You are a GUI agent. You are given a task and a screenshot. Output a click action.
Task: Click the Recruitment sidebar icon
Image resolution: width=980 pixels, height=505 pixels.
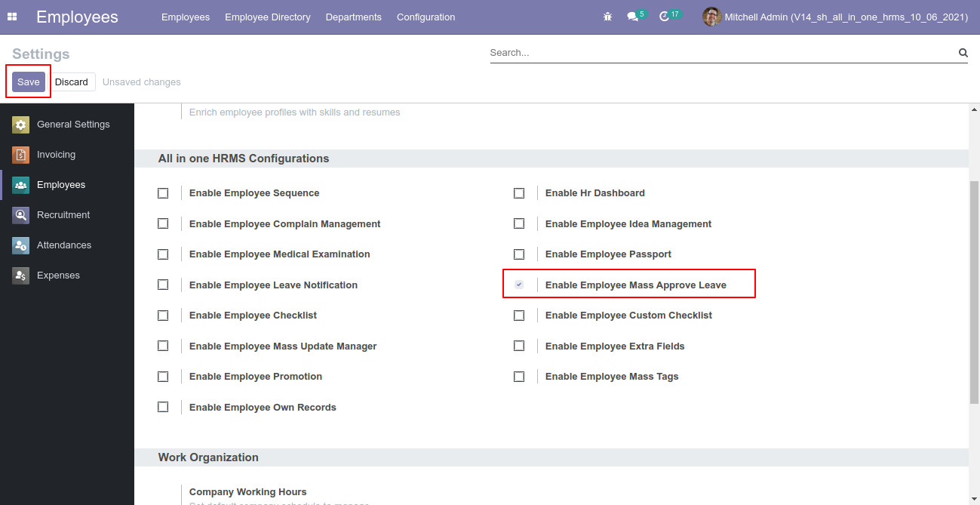(x=21, y=215)
